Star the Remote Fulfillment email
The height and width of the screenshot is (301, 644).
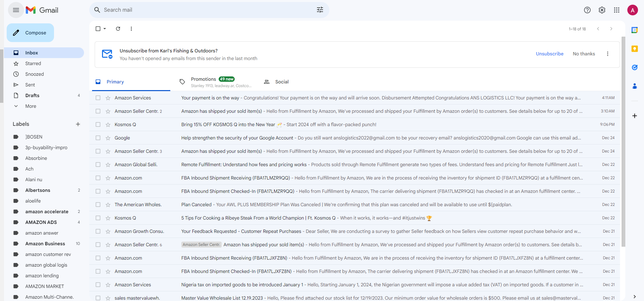click(x=108, y=165)
